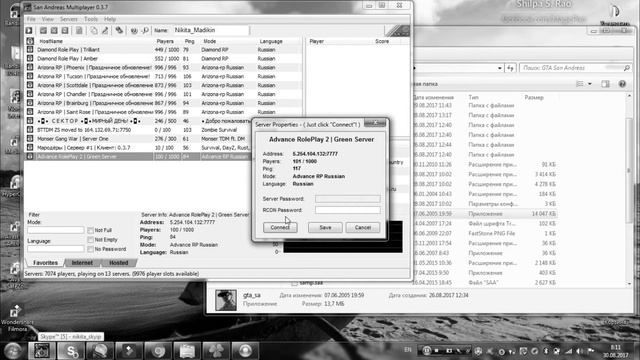
Task: Enable the Not Full filter checkbox
Action: pyautogui.click(x=90, y=231)
